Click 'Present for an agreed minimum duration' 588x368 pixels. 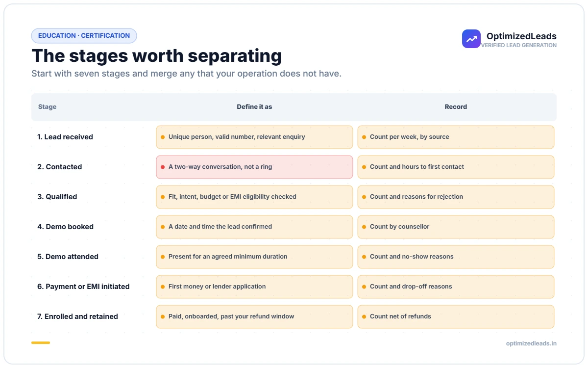(254, 257)
